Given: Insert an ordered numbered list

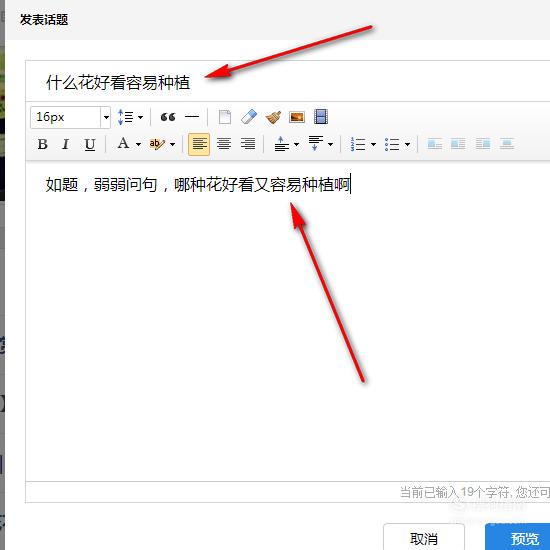Looking at the screenshot, I should (x=358, y=144).
